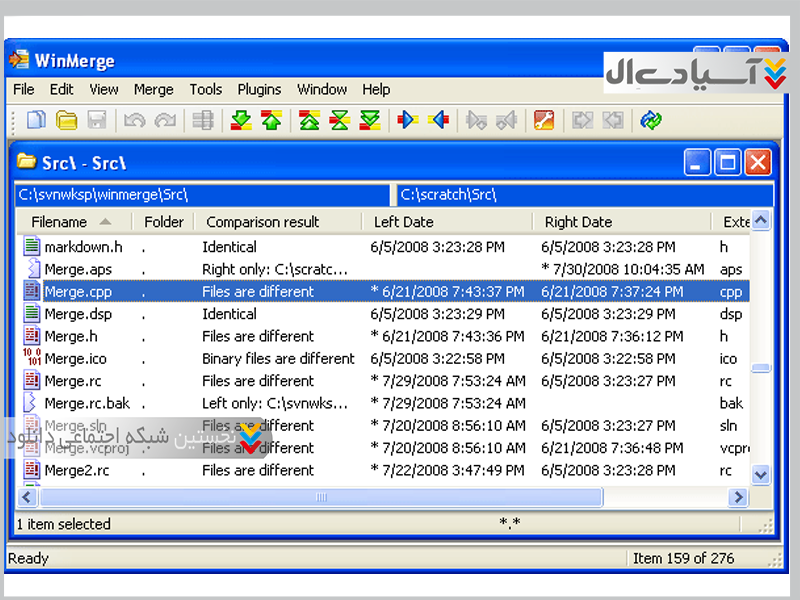Click the New document toolbar icon
This screenshot has width=800, height=600.
[36, 121]
